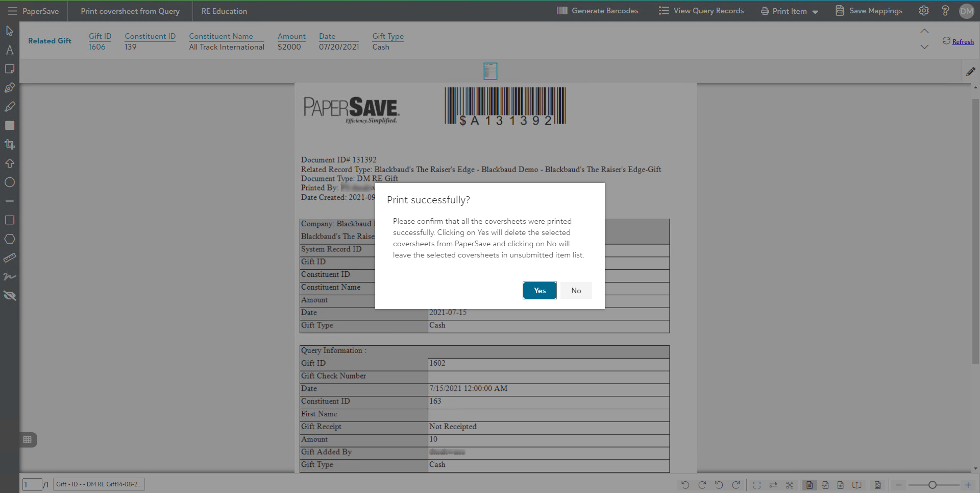Click the page number input field
This screenshot has width=980, height=493.
[x=32, y=484]
